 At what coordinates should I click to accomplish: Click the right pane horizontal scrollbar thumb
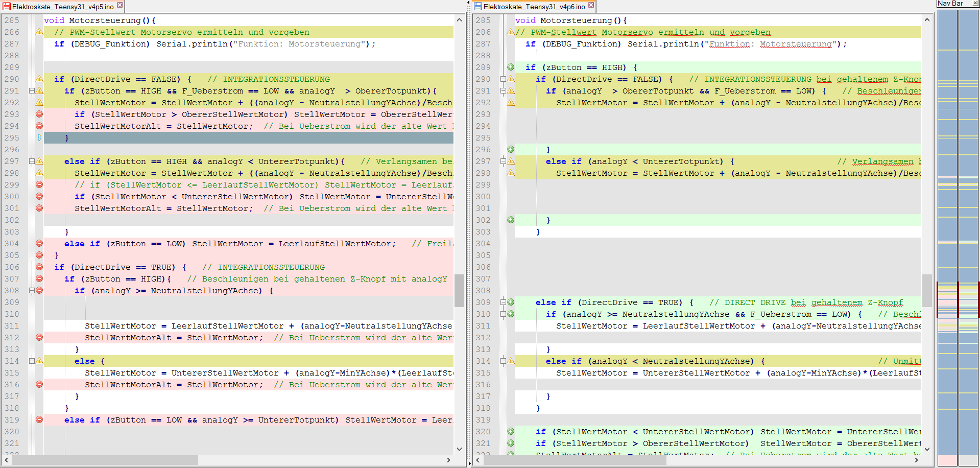coord(575,460)
